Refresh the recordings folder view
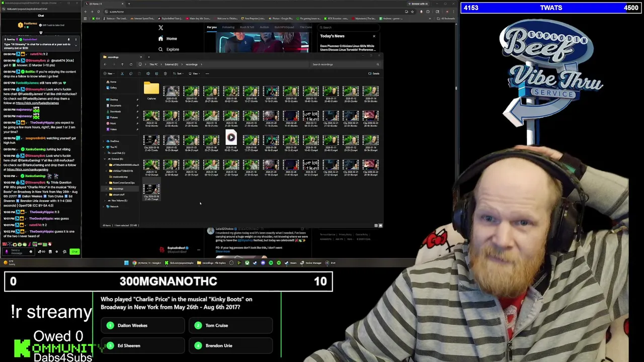The height and width of the screenshot is (362, 644). coord(131,64)
